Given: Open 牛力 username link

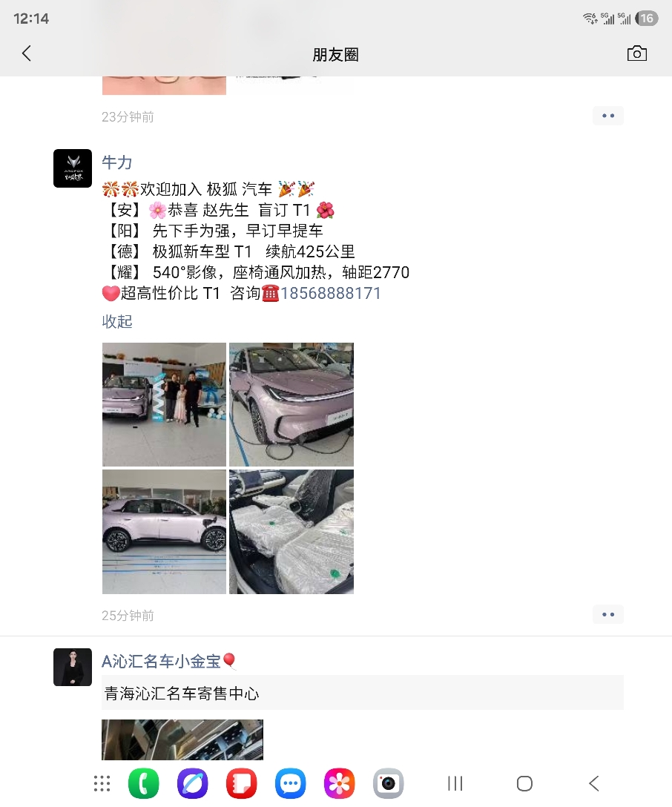Looking at the screenshot, I should click(x=117, y=162).
